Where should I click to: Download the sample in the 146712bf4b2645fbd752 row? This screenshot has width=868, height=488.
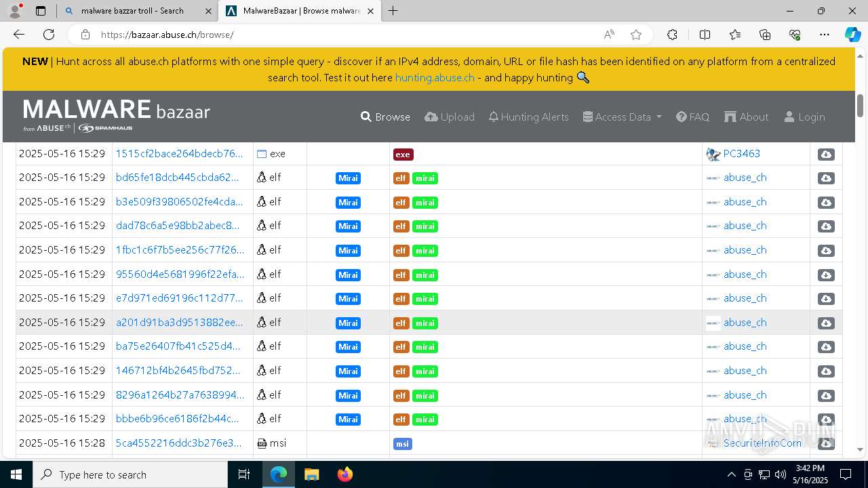tap(826, 371)
